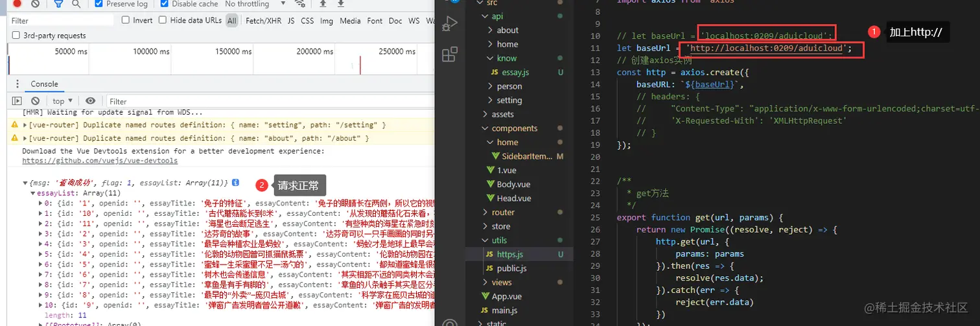
Task: Select Doc network filter
Action: [x=395, y=21]
